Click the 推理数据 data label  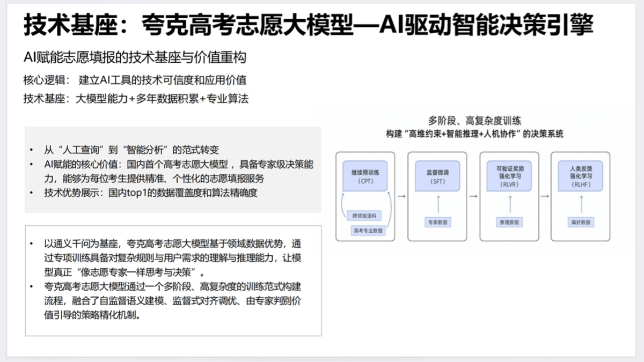[509, 222]
